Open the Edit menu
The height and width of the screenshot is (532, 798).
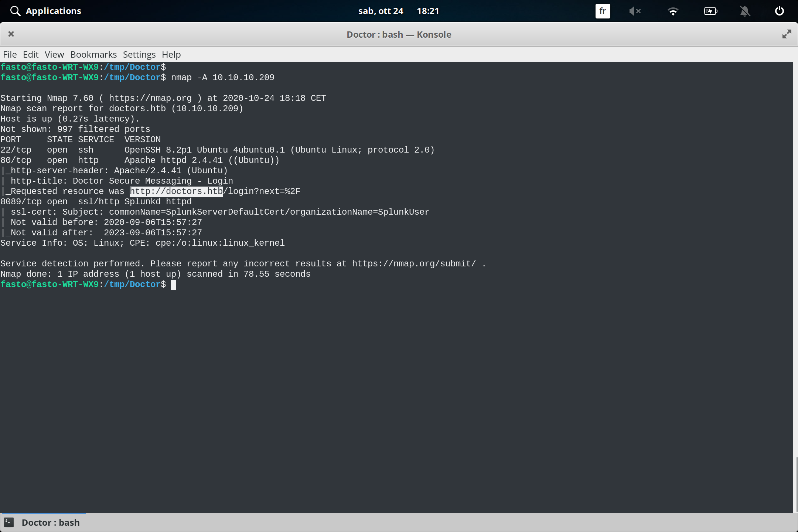[x=31, y=54]
